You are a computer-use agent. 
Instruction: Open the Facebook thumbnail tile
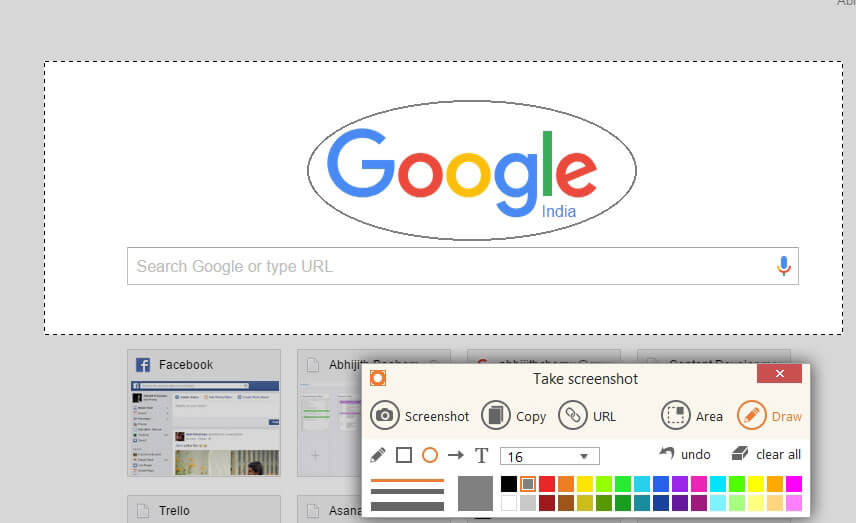pyautogui.click(x=204, y=413)
